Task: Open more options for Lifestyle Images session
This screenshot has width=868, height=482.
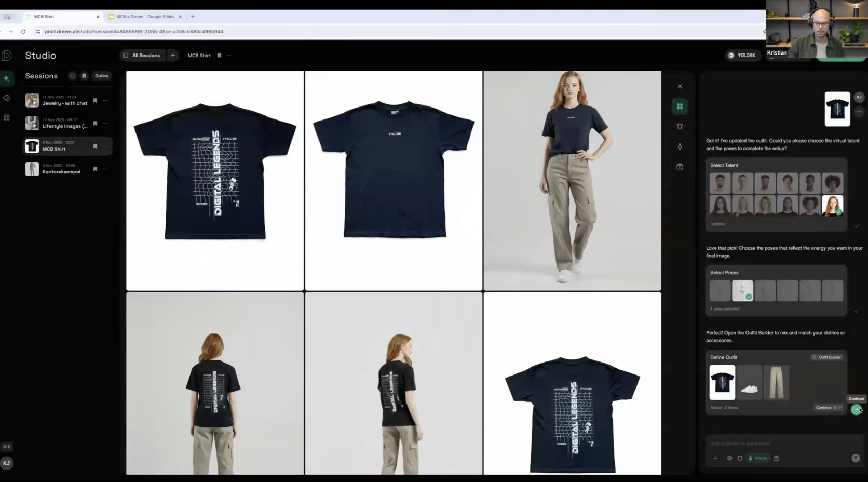Action: tap(105, 124)
